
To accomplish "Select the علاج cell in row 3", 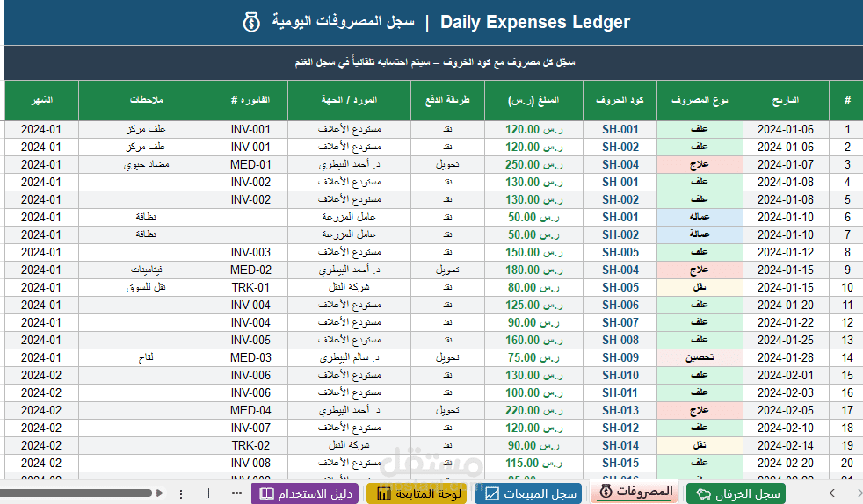I will 700,164.
